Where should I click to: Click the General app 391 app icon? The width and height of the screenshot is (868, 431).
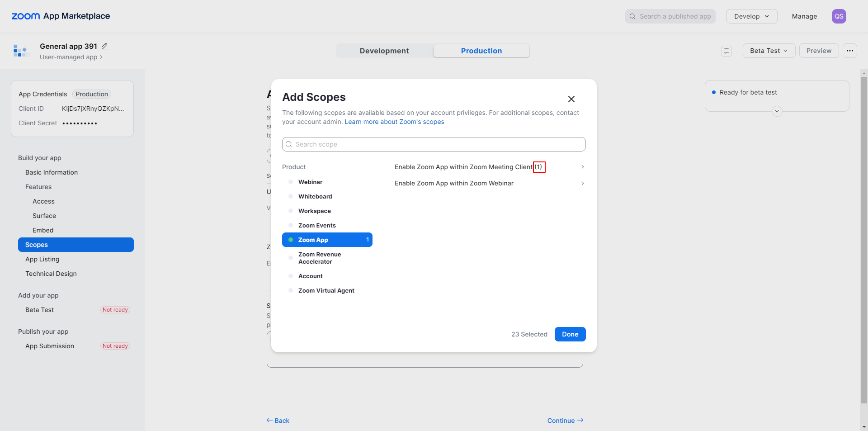[21, 51]
